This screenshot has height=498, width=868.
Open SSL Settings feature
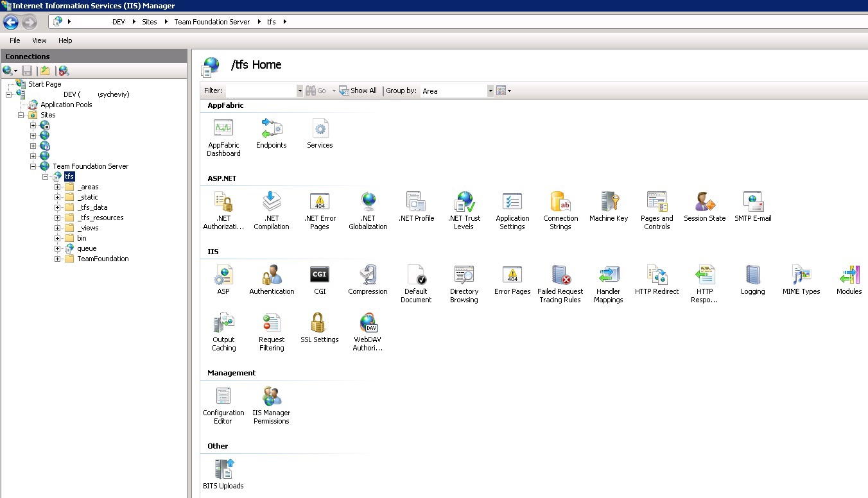point(320,328)
